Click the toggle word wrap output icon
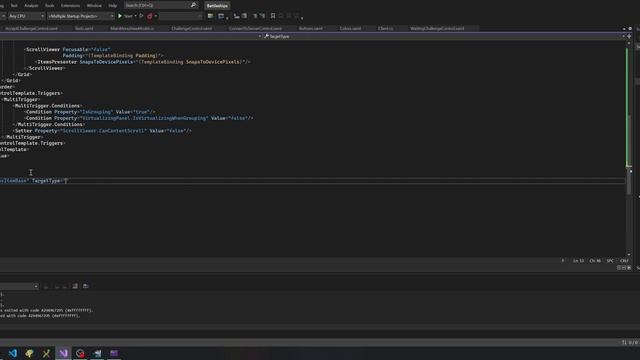 pos(75,286)
